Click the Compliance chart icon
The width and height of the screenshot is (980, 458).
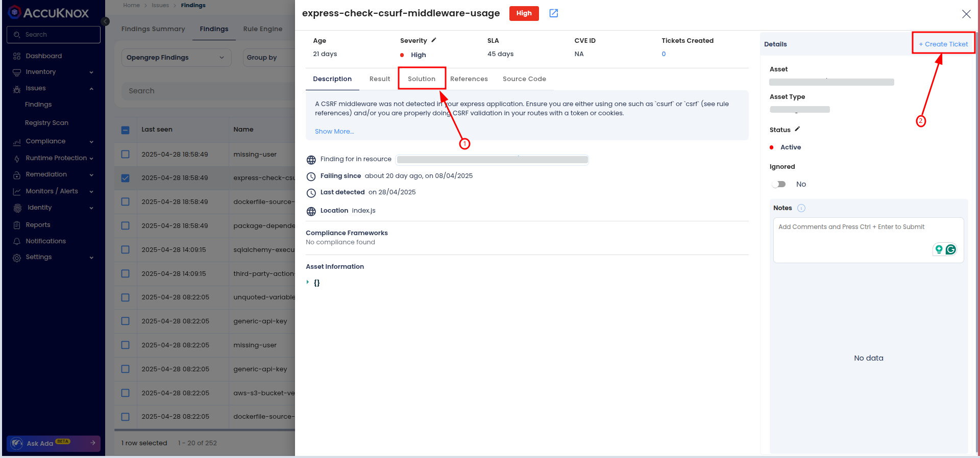[x=17, y=142]
